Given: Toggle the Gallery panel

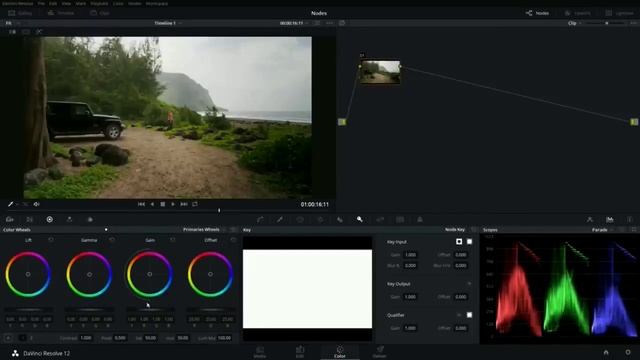Looking at the screenshot, I should coord(20,13).
